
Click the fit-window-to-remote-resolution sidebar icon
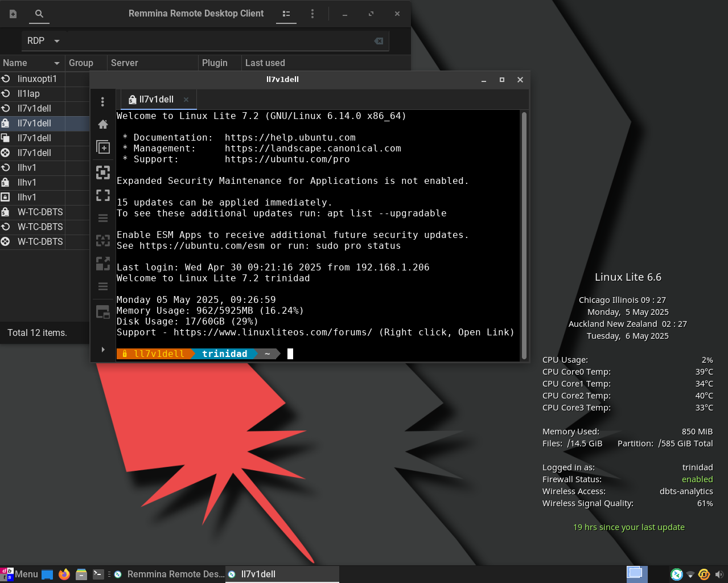tap(103, 172)
